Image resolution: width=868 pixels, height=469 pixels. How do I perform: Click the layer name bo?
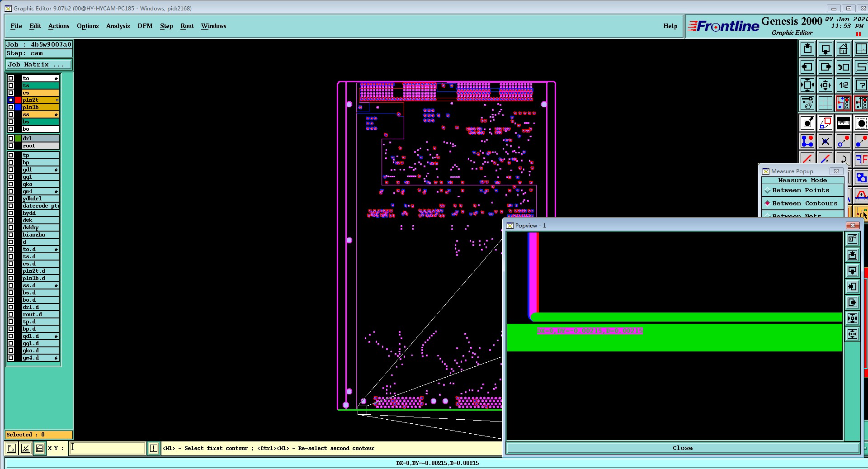[x=41, y=129]
